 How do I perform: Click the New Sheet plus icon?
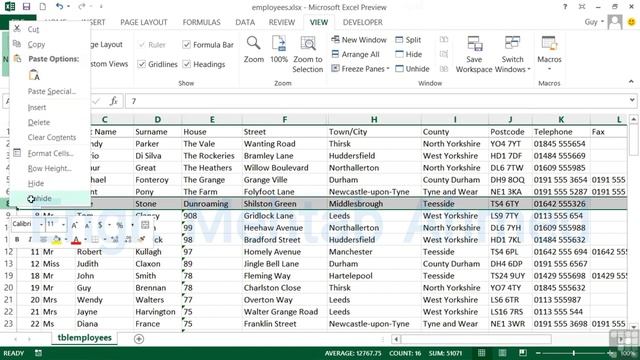(x=139, y=339)
